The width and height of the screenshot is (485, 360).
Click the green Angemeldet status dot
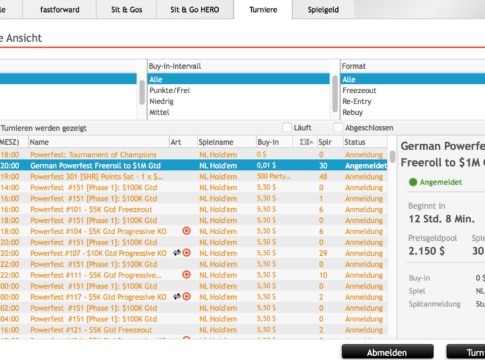(413, 182)
